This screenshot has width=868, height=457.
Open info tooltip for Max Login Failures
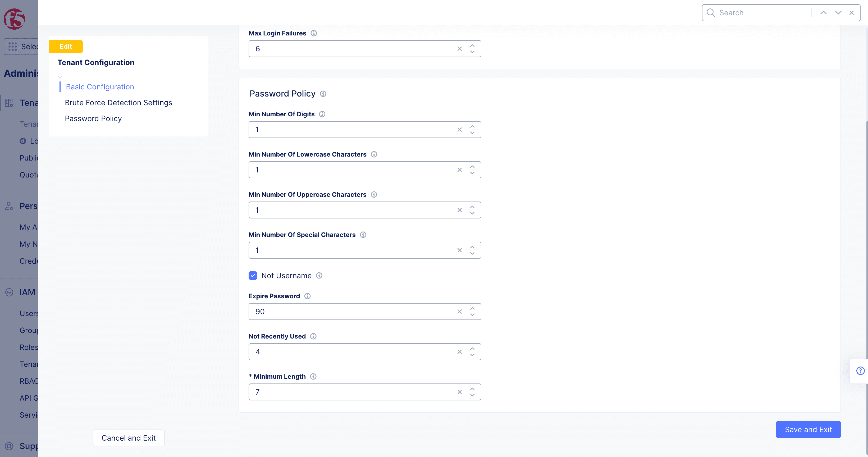pos(314,33)
